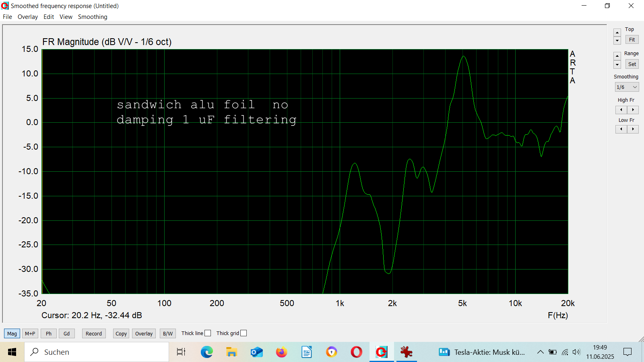The image size is (644, 362).
Task: Open the Wi-Fi network tray icon
Action: coord(565,352)
